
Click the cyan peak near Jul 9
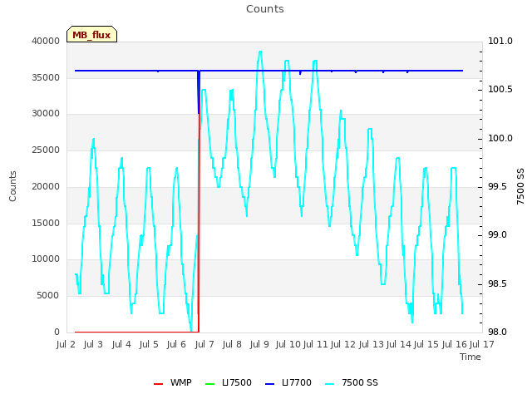coord(260,52)
